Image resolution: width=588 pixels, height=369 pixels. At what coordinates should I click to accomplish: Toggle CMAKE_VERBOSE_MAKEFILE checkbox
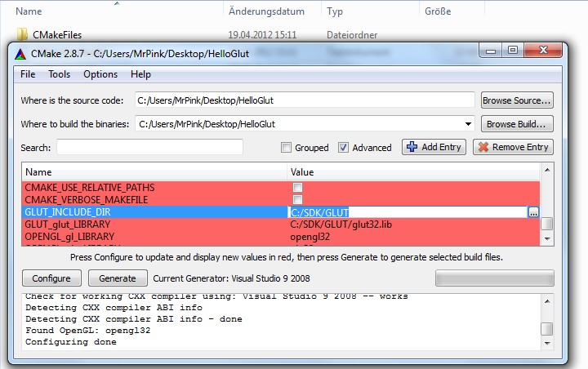[298, 200]
